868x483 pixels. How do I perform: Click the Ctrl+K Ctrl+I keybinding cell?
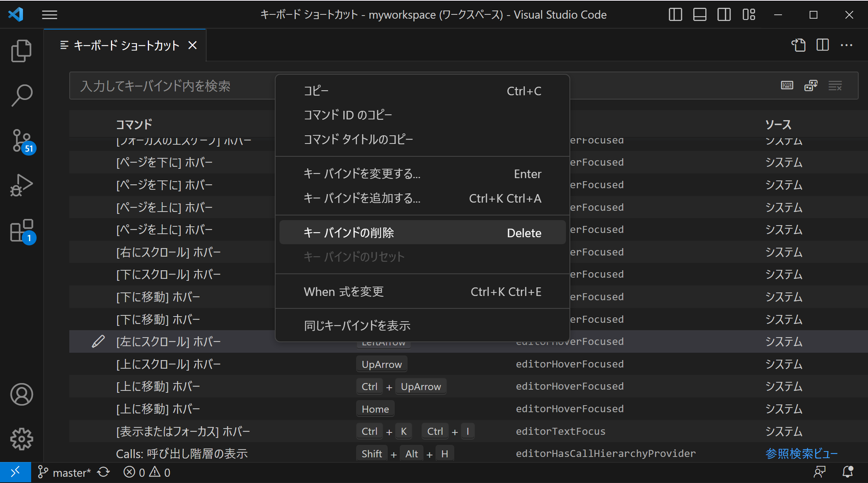pyautogui.click(x=415, y=431)
